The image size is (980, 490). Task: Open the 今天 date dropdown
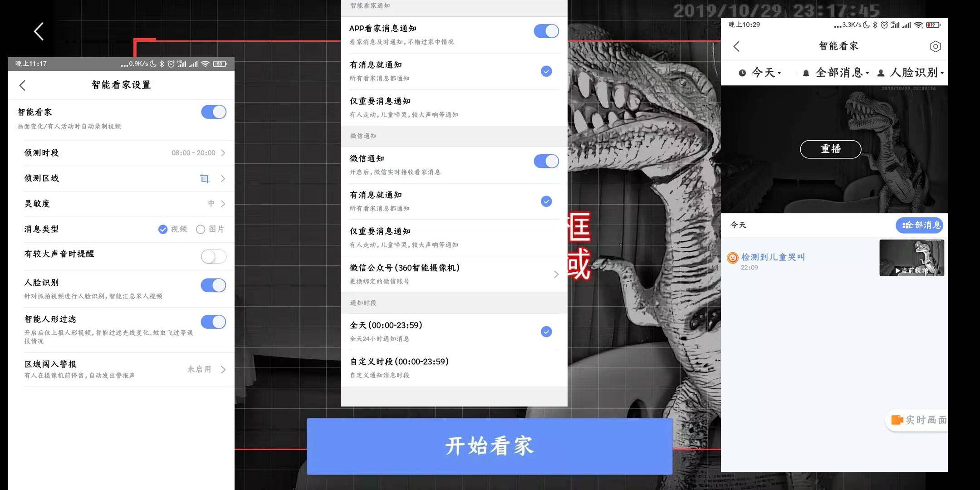tap(760, 73)
